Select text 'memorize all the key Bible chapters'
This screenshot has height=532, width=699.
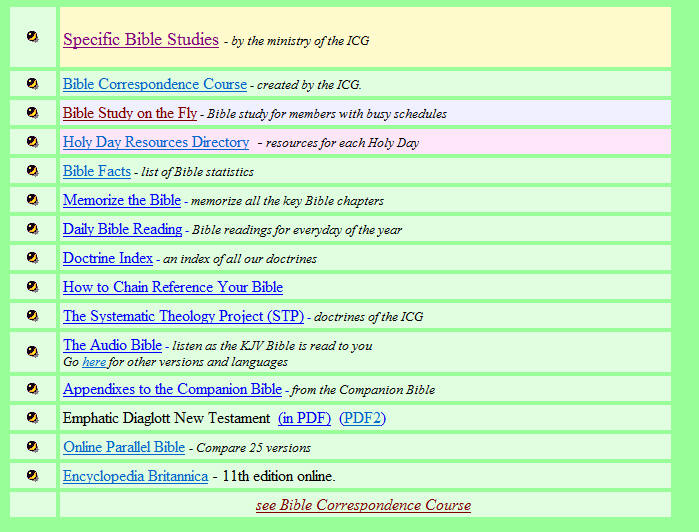pos(287,201)
